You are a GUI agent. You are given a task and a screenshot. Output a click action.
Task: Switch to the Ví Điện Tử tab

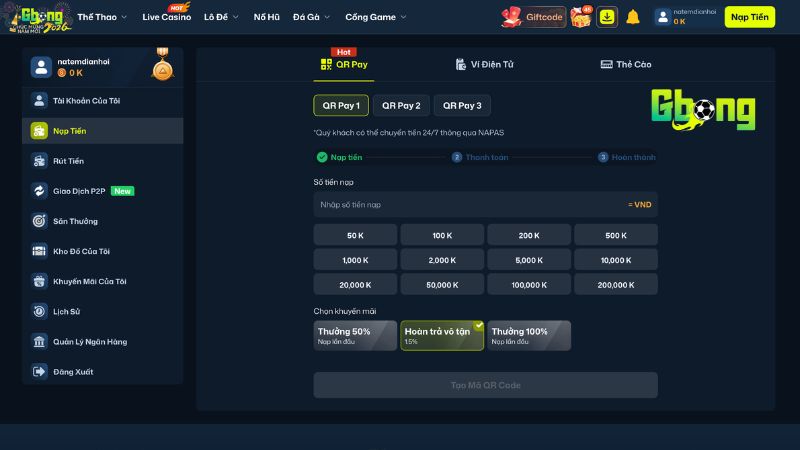pos(485,64)
